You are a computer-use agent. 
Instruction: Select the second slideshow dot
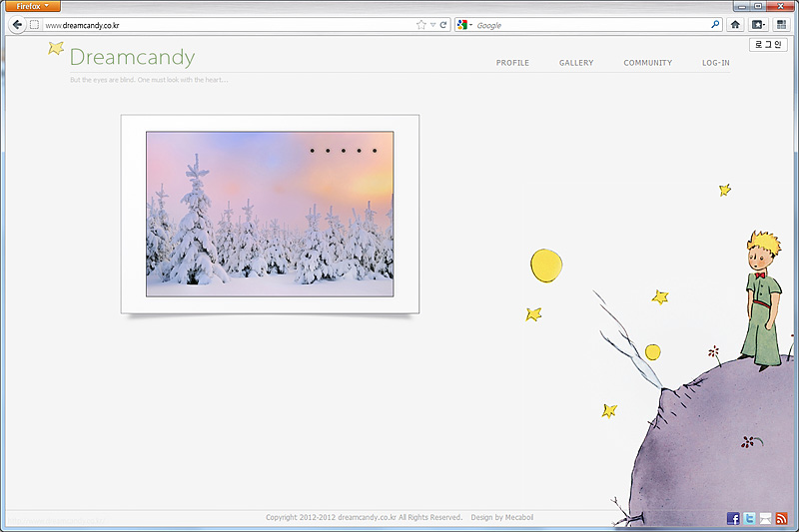coord(328,151)
